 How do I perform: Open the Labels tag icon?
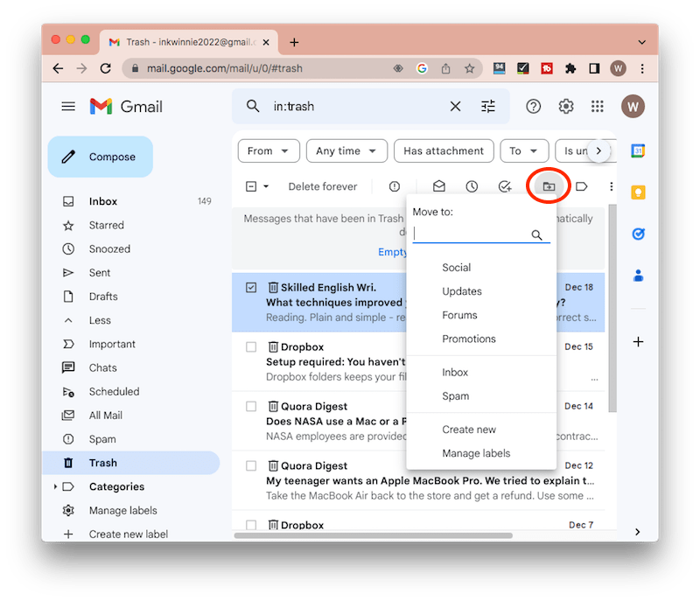(x=582, y=186)
